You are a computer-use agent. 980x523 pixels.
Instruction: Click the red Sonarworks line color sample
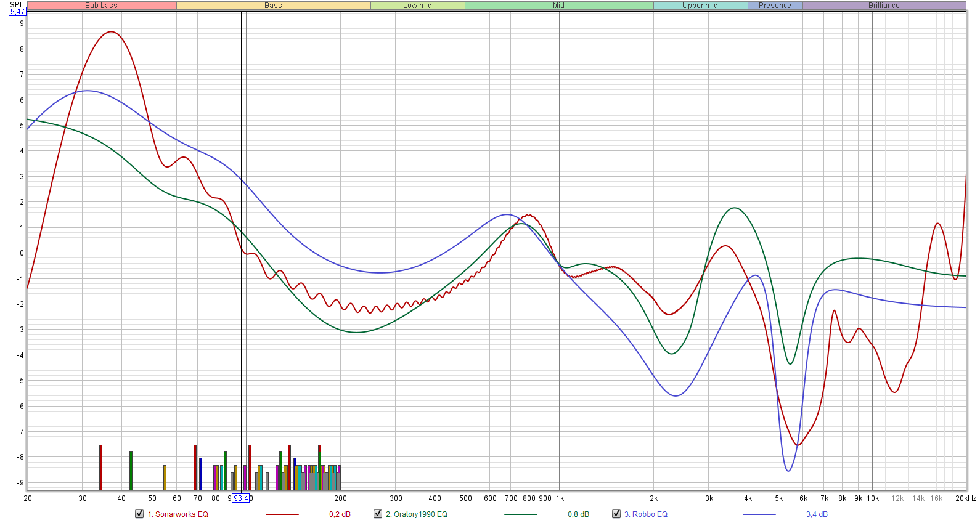(282, 514)
